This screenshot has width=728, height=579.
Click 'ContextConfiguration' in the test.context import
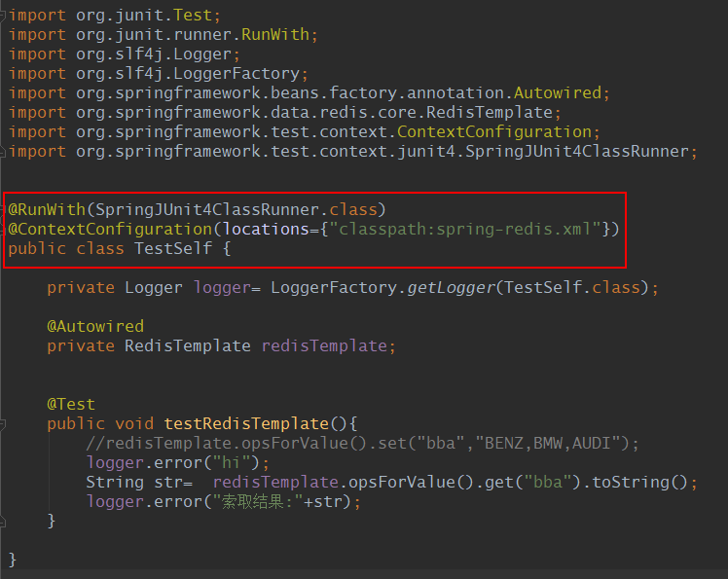(x=494, y=132)
